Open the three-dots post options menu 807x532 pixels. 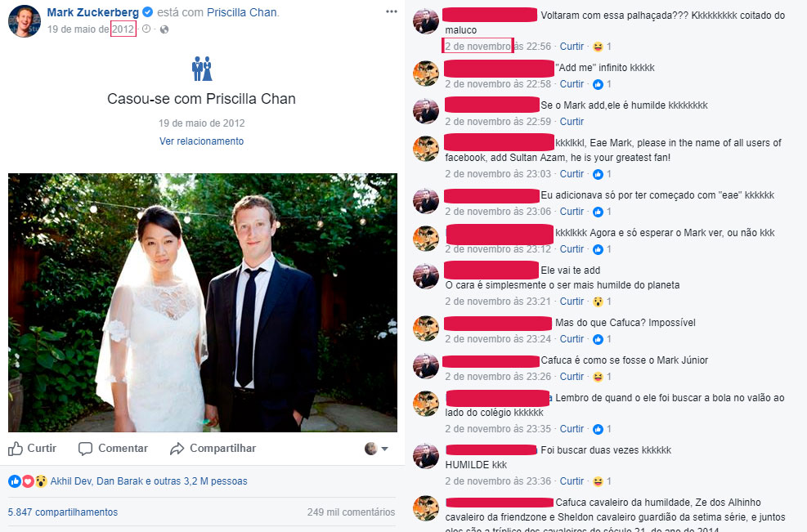(x=392, y=11)
